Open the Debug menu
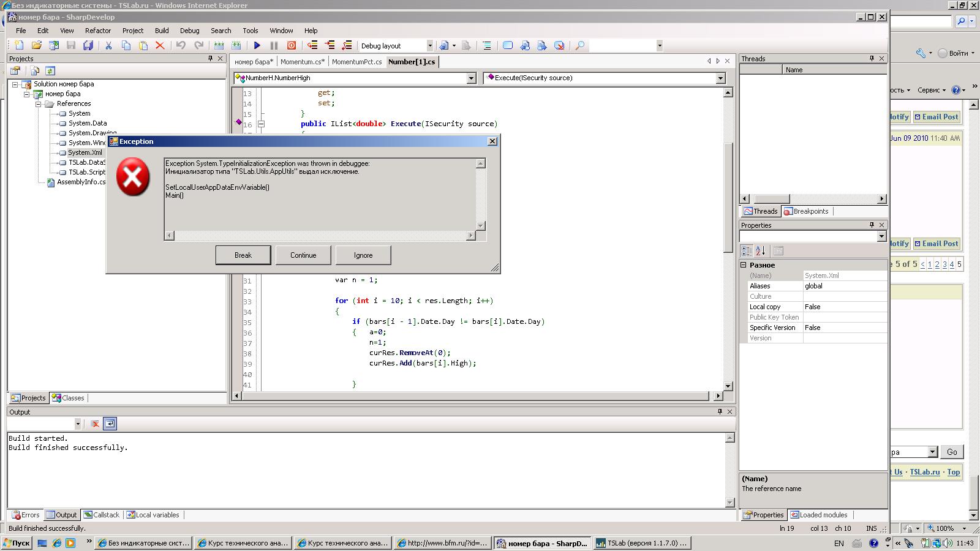This screenshot has height=551, width=980. pos(189,31)
